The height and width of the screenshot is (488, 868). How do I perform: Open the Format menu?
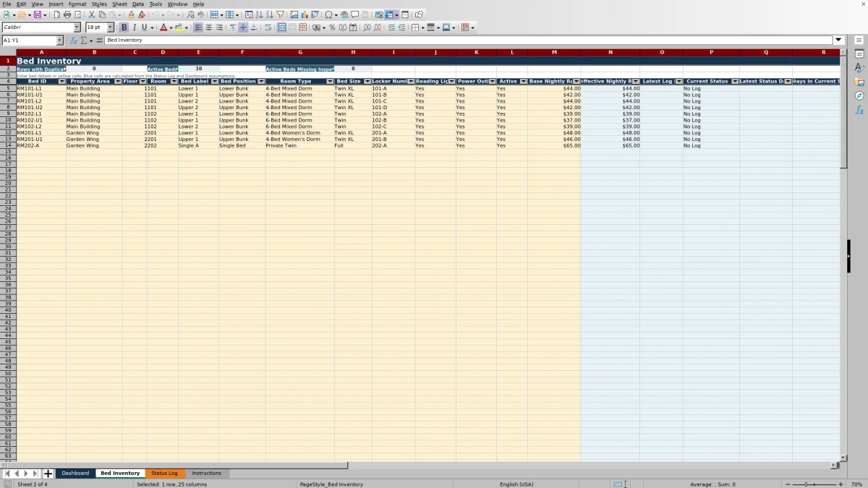click(x=77, y=4)
